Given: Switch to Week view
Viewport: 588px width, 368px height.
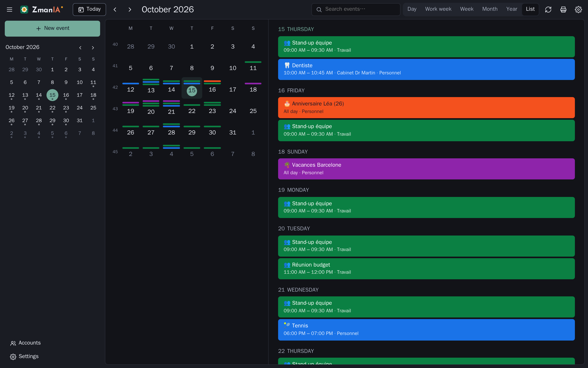Looking at the screenshot, I should [x=466, y=9].
